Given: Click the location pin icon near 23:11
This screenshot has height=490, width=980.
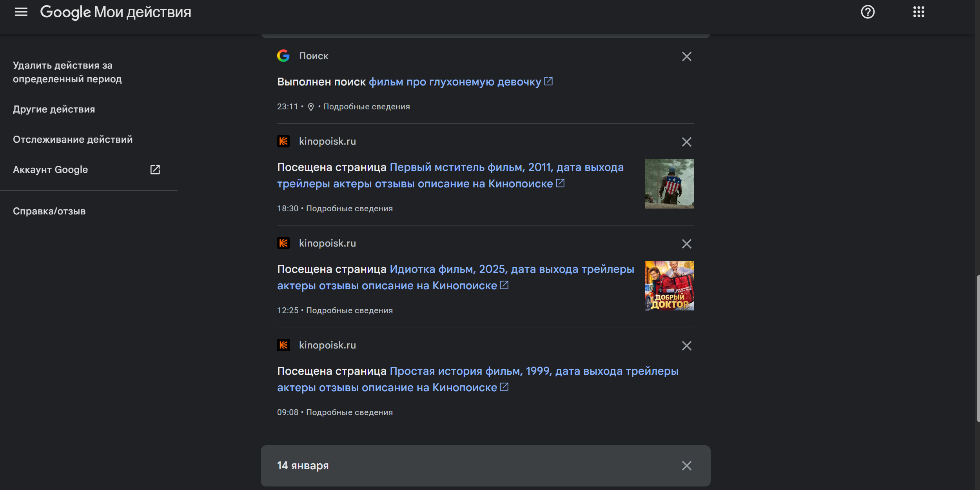Looking at the screenshot, I should [311, 106].
